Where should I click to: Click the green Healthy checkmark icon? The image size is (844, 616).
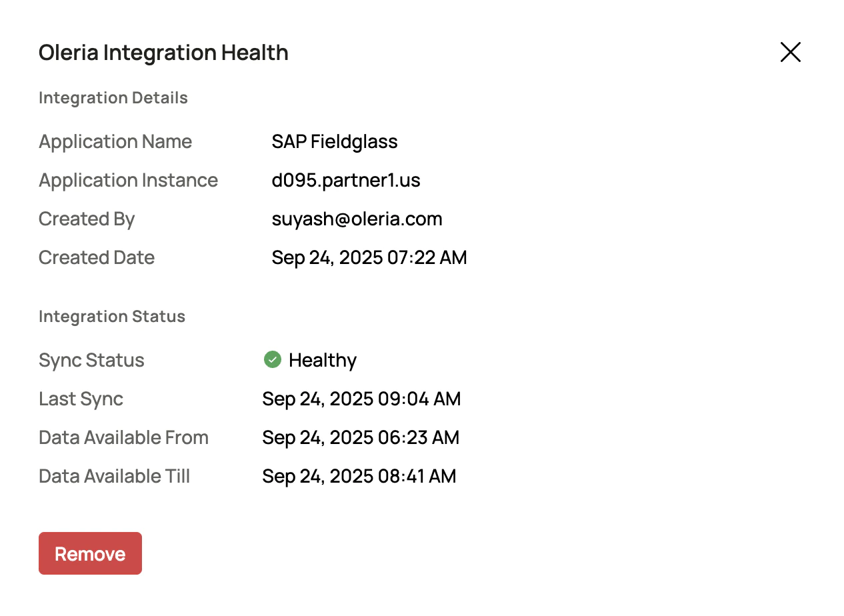[272, 359]
